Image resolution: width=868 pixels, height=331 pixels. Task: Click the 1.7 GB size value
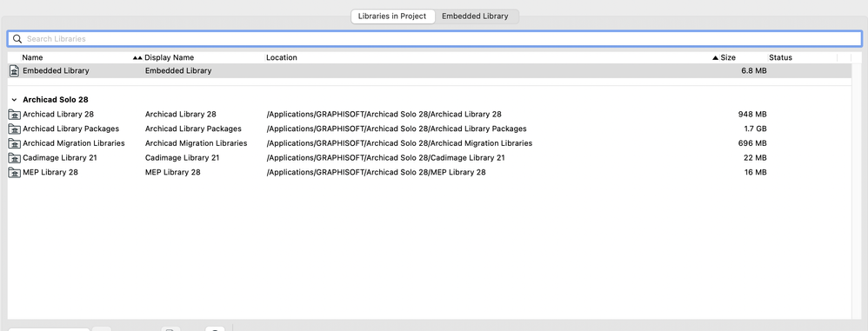coord(755,129)
